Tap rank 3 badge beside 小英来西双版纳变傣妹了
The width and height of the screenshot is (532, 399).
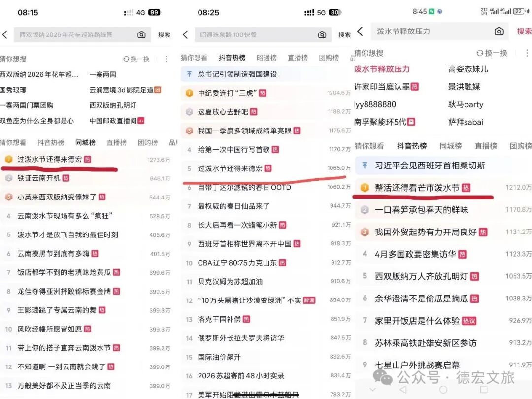pos(9,197)
